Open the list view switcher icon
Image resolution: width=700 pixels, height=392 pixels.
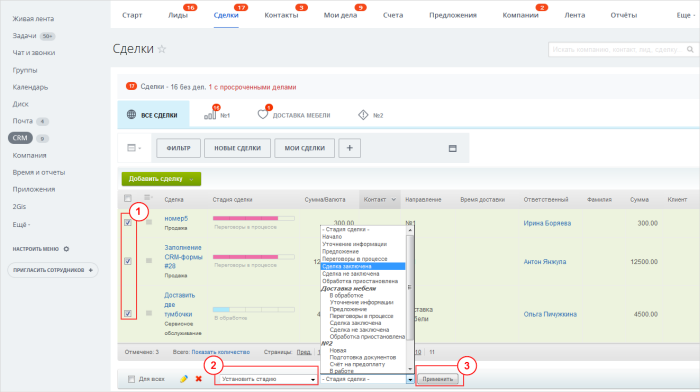click(133, 148)
